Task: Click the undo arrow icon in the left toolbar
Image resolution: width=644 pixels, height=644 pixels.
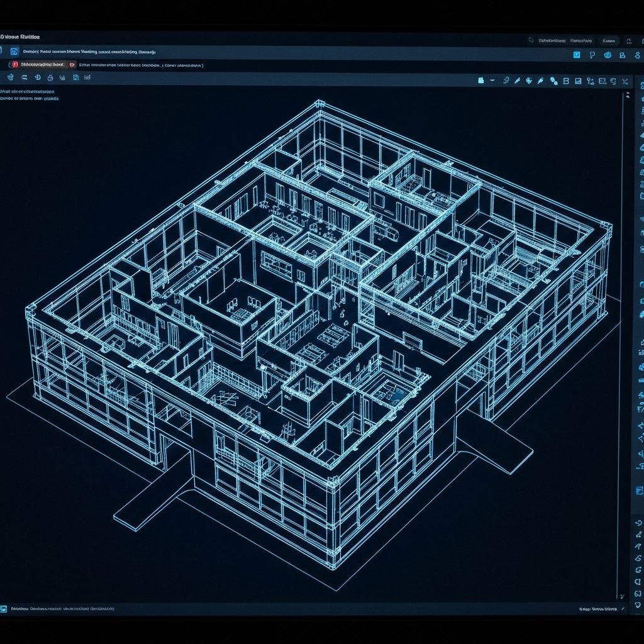Action: tap(24, 77)
